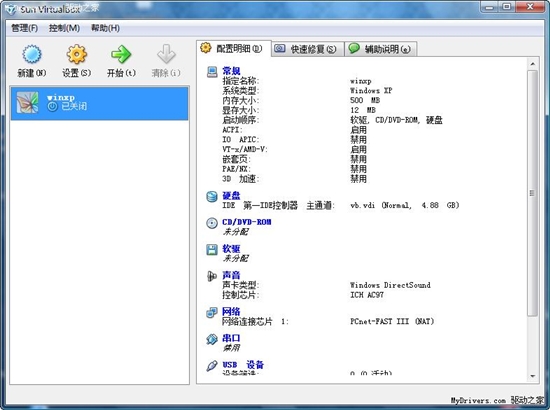The height and width of the screenshot is (410, 550).
Task: Click the winxp VM thumbnail icon
Action: 28,102
